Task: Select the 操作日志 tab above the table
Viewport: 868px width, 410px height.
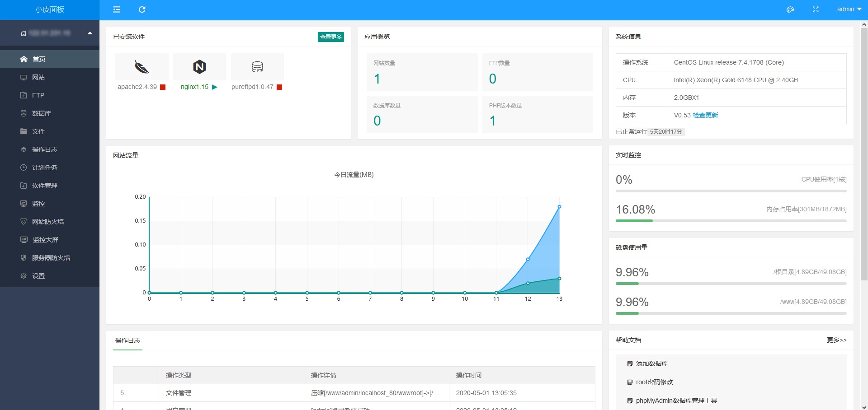Action: (x=127, y=340)
